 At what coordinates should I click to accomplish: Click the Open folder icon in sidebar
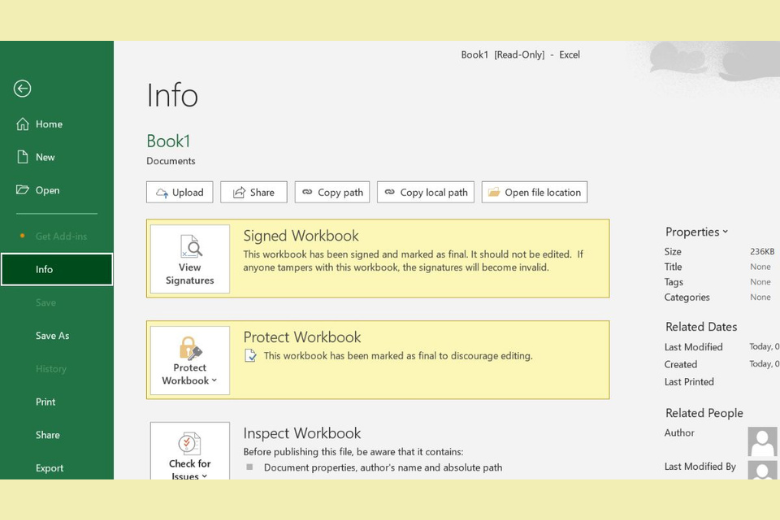22,190
